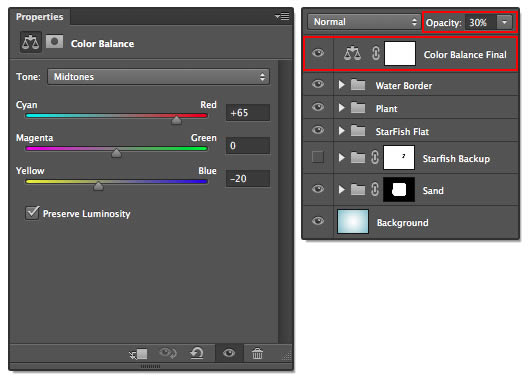Click the Magenta-Green value field 0
This screenshot has height=380, width=530.
pyautogui.click(x=248, y=145)
